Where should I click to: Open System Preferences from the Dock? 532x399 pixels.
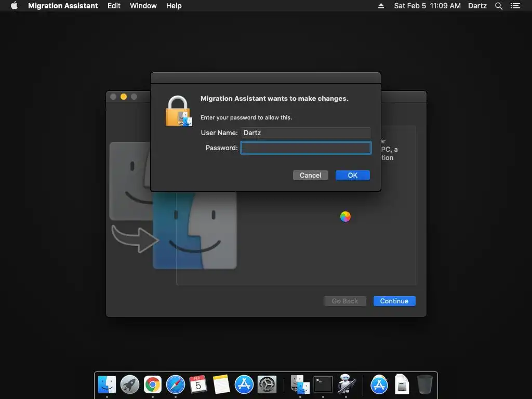click(x=267, y=384)
